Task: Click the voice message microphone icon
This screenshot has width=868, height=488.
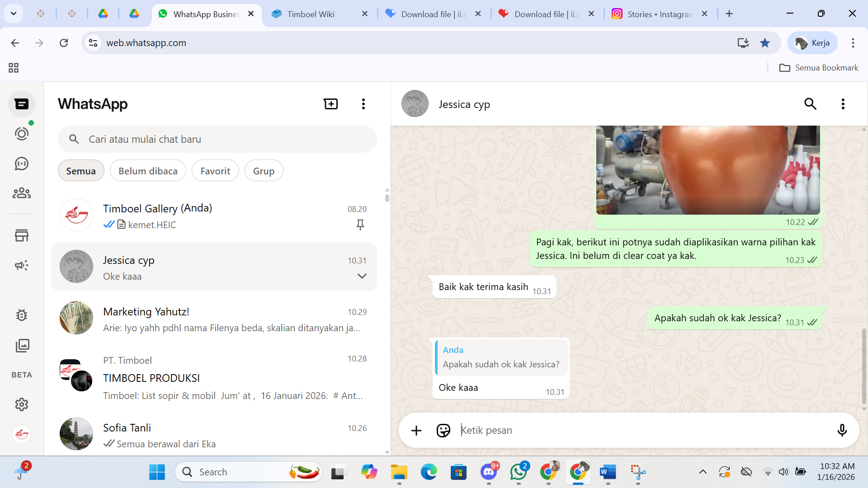Action: pyautogui.click(x=842, y=430)
